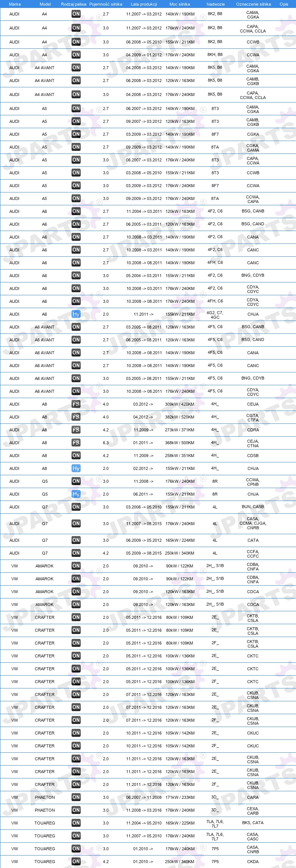Select the BKS, CATA engine code cell
The height and width of the screenshot is (868, 296).
[253, 823]
